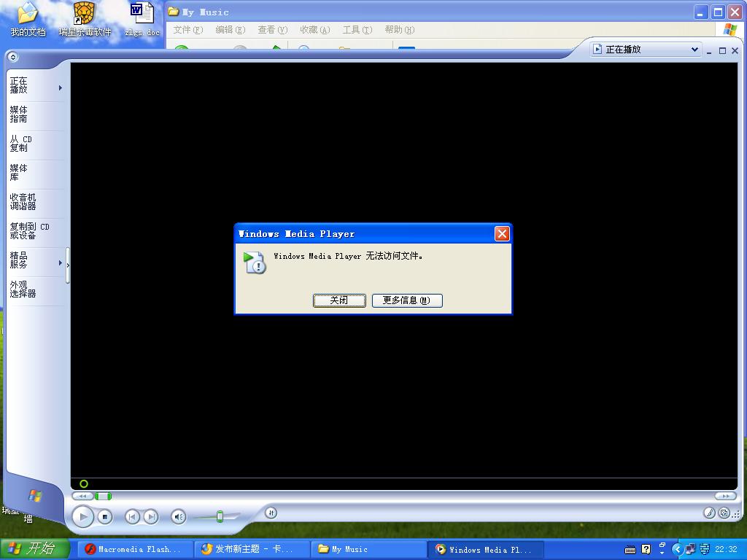This screenshot has height=560, width=747.
Task: Click the My Music window title bar
Action: 429,12
